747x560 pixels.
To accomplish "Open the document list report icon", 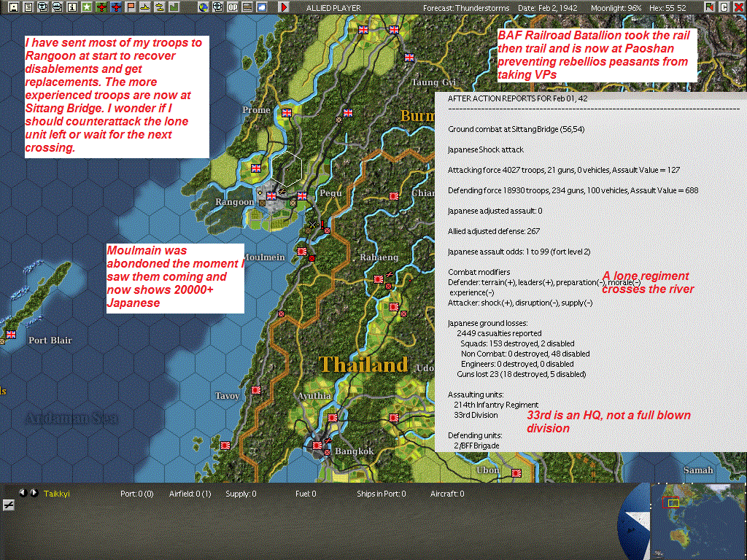I will (x=28, y=7).
